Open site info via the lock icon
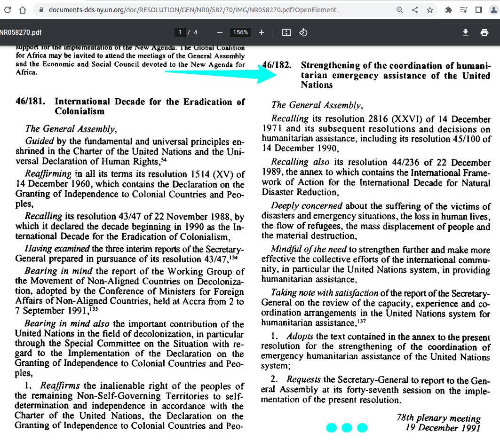 [x=41, y=10]
